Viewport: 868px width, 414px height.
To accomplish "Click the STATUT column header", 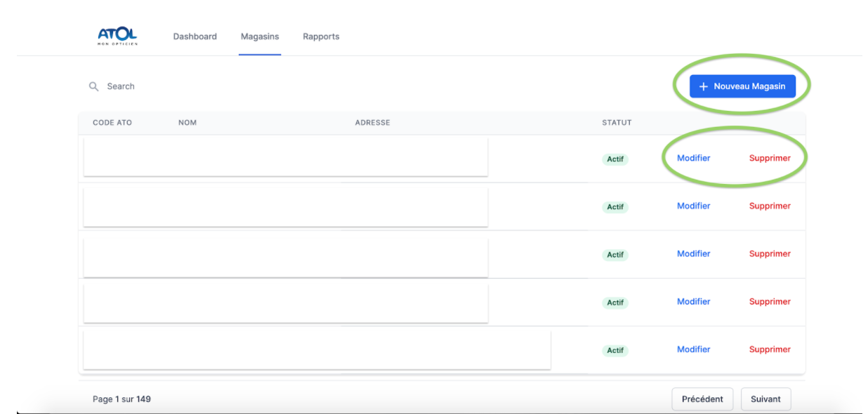I will [617, 123].
